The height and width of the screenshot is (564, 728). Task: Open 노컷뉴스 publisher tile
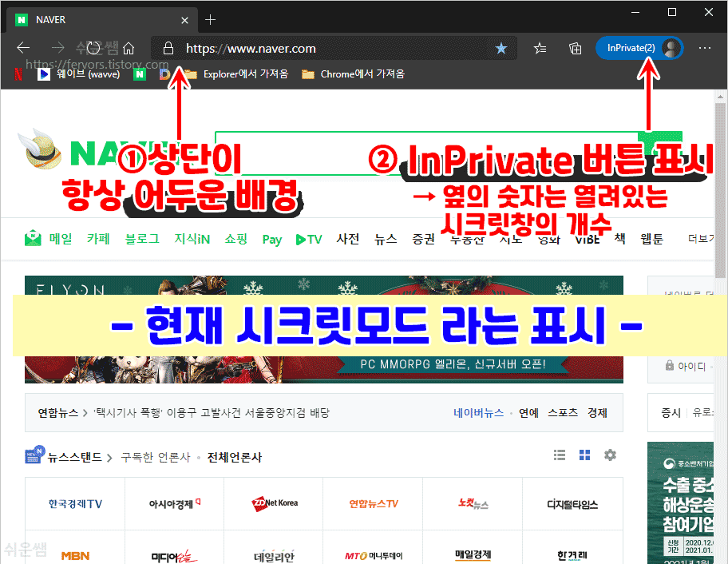tap(473, 503)
